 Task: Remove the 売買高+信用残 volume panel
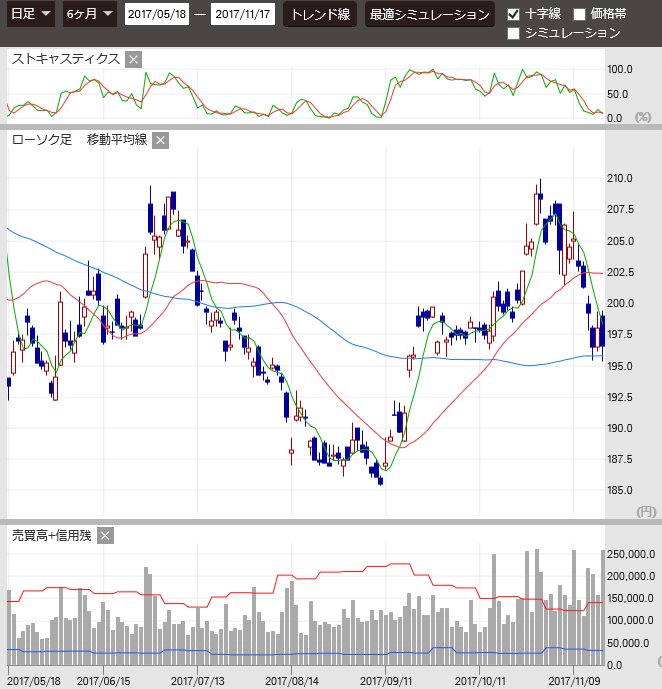pyautogui.click(x=105, y=536)
